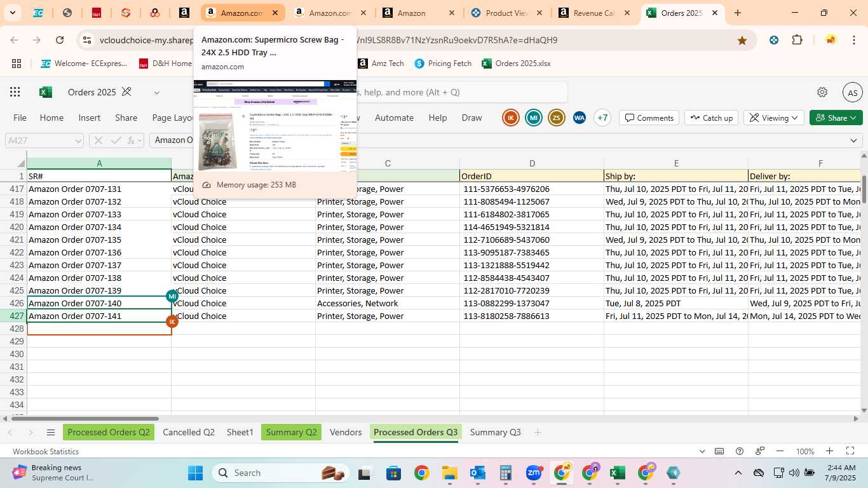Switch to Cancelled Q2 sheet tab
This screenshot has height=488, width=868.
pos(189,432)
